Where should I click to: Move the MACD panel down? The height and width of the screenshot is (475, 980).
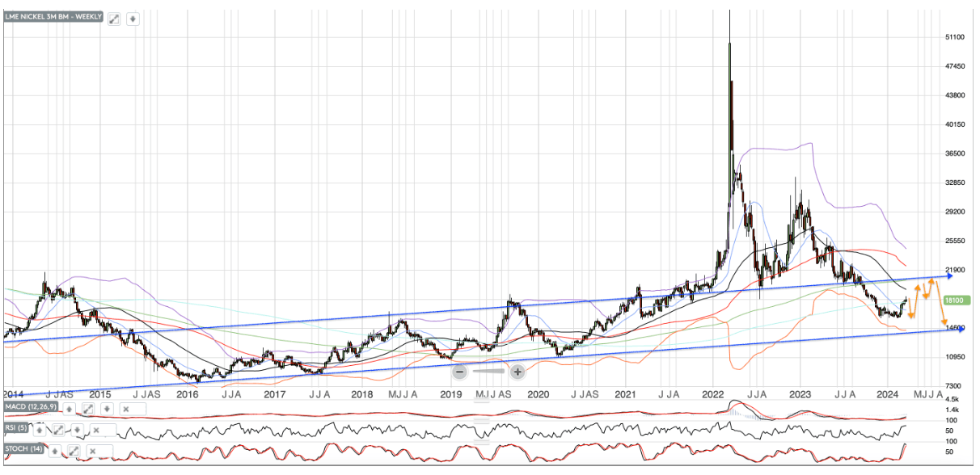[x=105, y=409]
